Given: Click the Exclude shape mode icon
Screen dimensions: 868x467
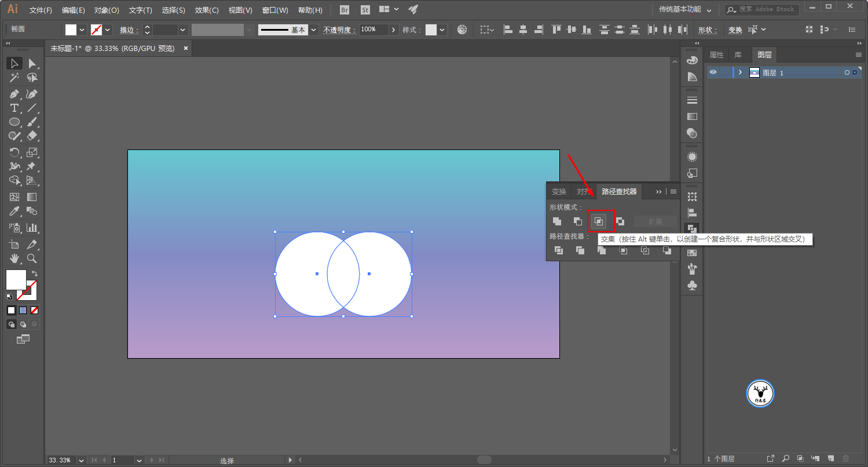Looking at the screenshot, I should coord(620,221).
